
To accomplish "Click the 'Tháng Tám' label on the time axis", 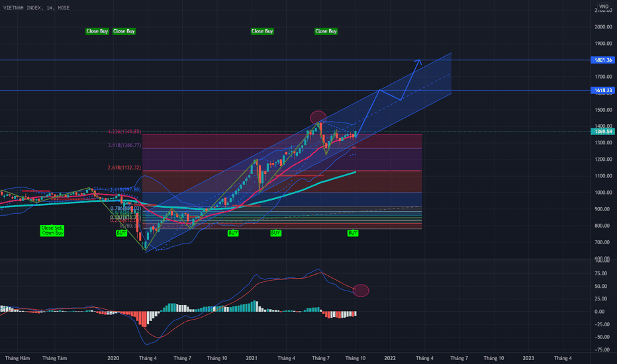I will click(x=54, y=358).
